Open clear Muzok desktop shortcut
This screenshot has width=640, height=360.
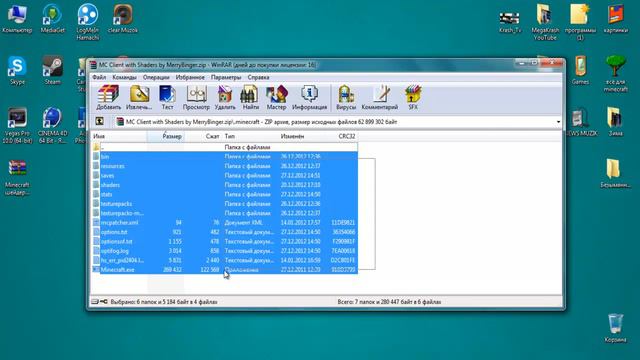click(123, 19)
